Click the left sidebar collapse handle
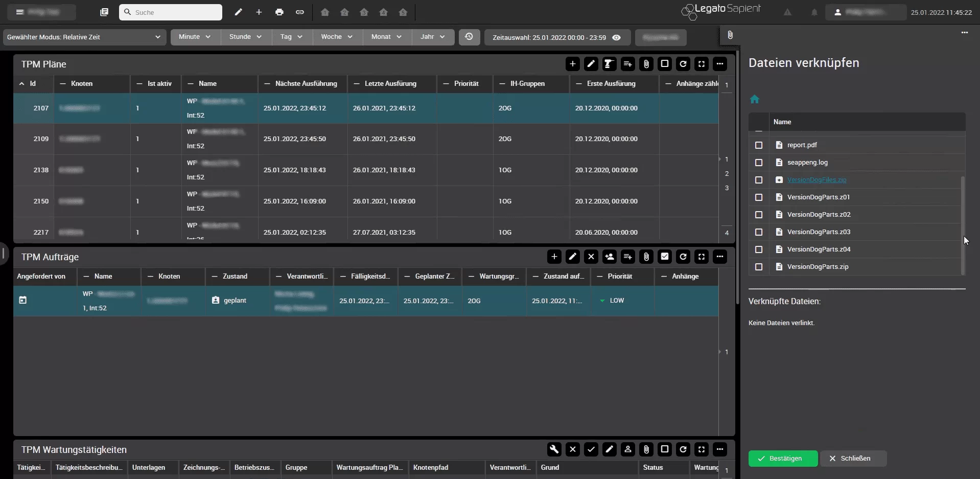 (3, 253)
